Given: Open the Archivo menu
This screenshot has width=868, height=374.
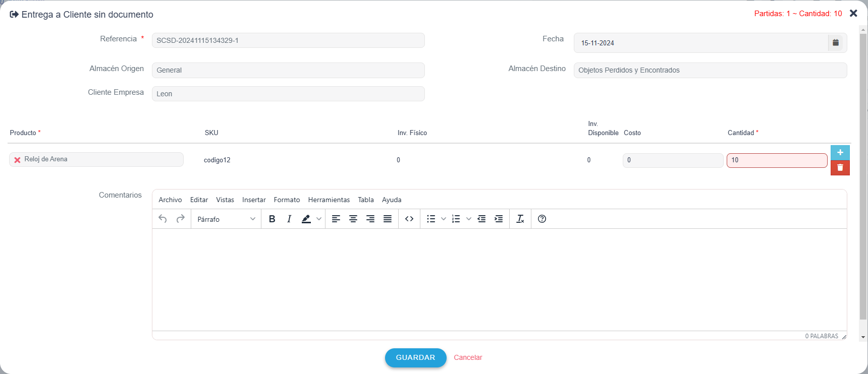Looking at the screenshot, I should pyautogui.click(x=170, y=200).
